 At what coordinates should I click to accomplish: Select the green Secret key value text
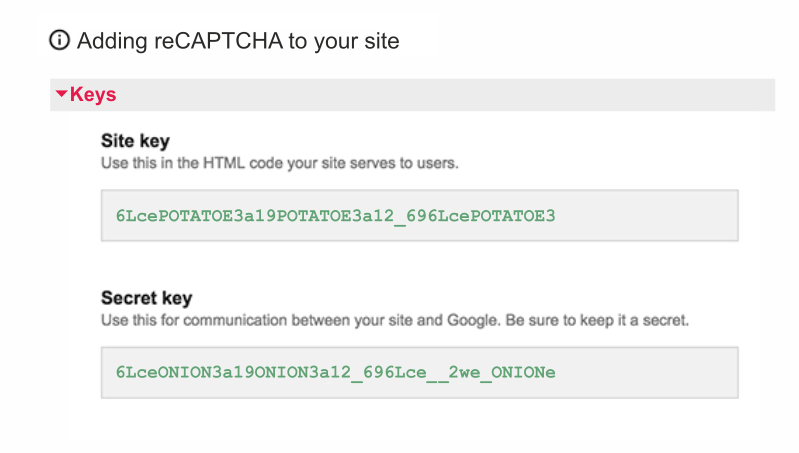point(335,373)
